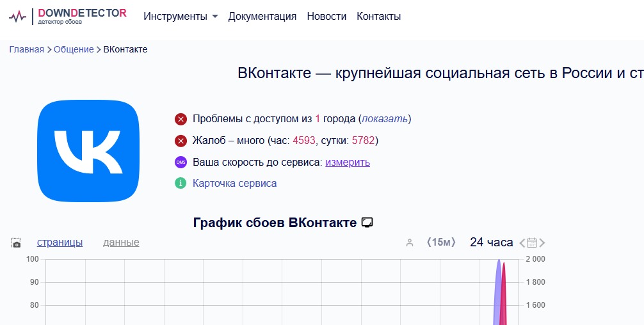Click the измерить speed test link

(348, 162)
